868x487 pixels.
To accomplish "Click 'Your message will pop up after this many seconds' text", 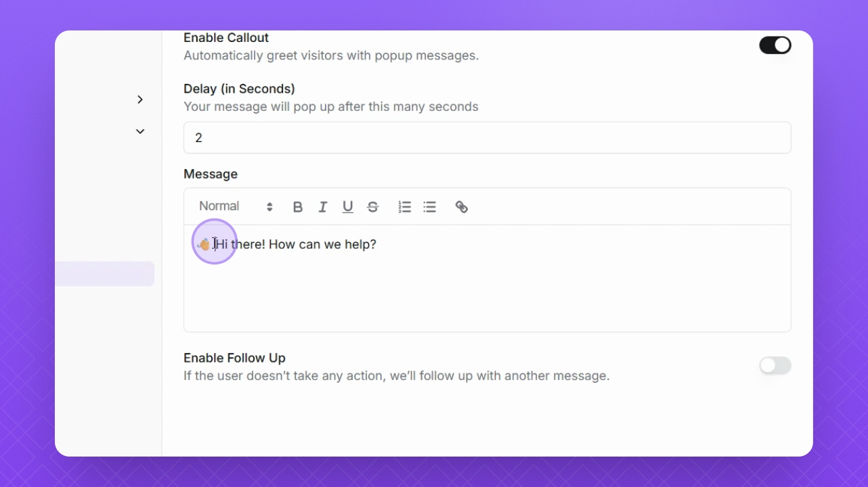I will coord(331,107).
